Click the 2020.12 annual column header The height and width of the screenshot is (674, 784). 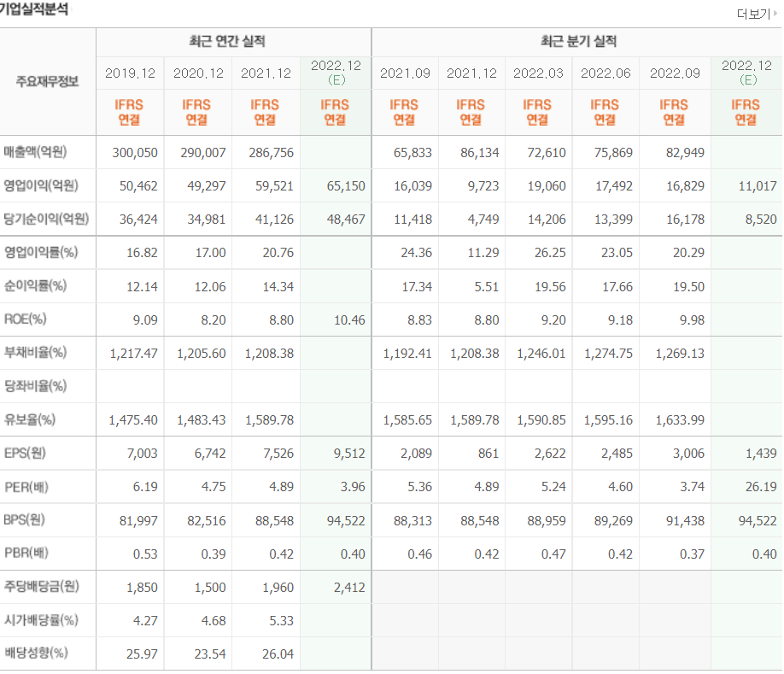click(198, 73)
